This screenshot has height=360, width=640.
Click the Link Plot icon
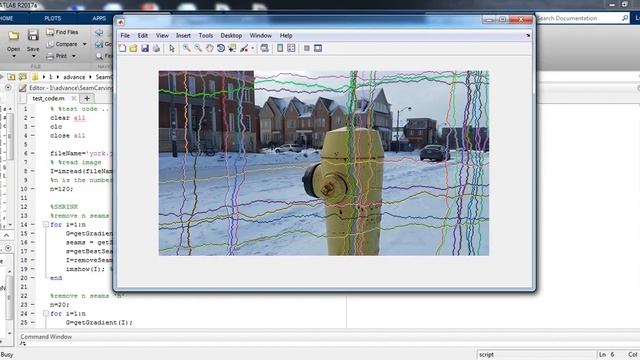pos(264,48)
